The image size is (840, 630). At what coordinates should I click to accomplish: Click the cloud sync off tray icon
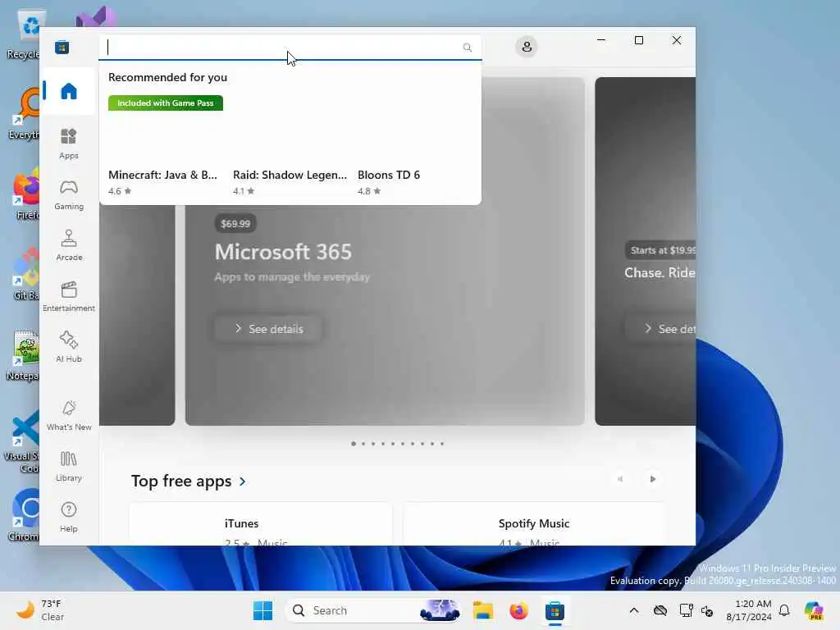click(660, 610)
